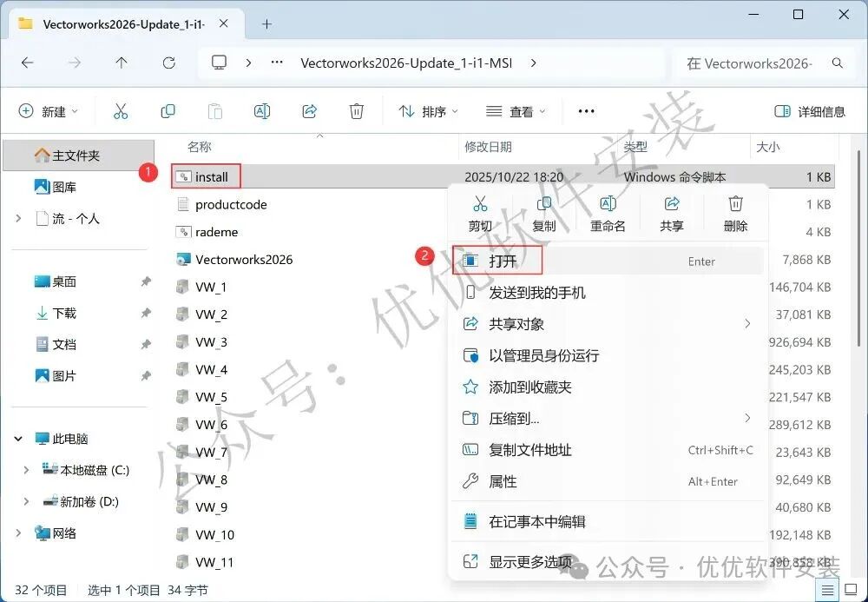Choose 复制 (Copy) in the context menu
868x602 pixels.
pos(543,213)
